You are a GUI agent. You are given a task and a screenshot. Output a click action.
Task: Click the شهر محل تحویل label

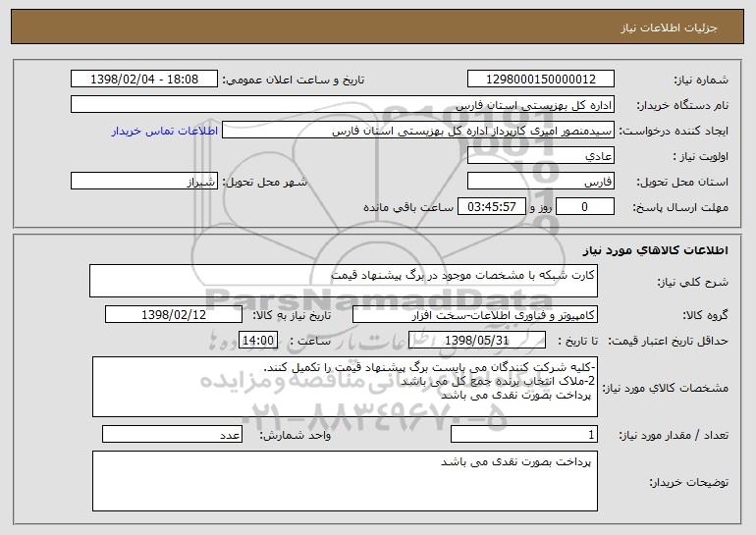264,183
